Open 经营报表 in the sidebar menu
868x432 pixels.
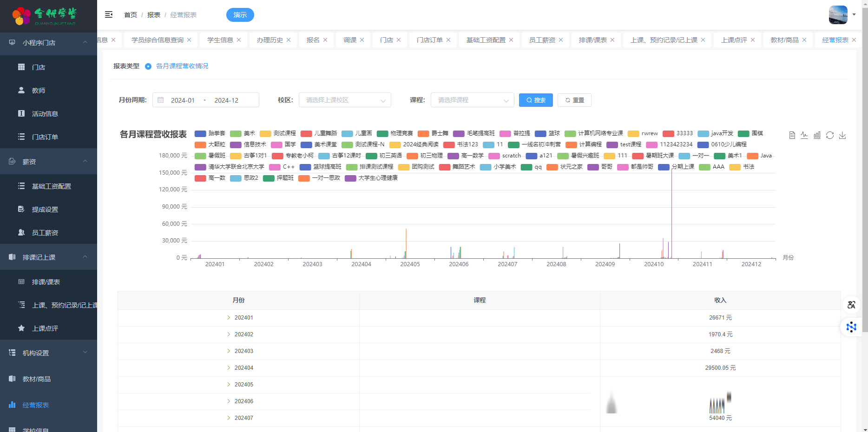(48, 405)
